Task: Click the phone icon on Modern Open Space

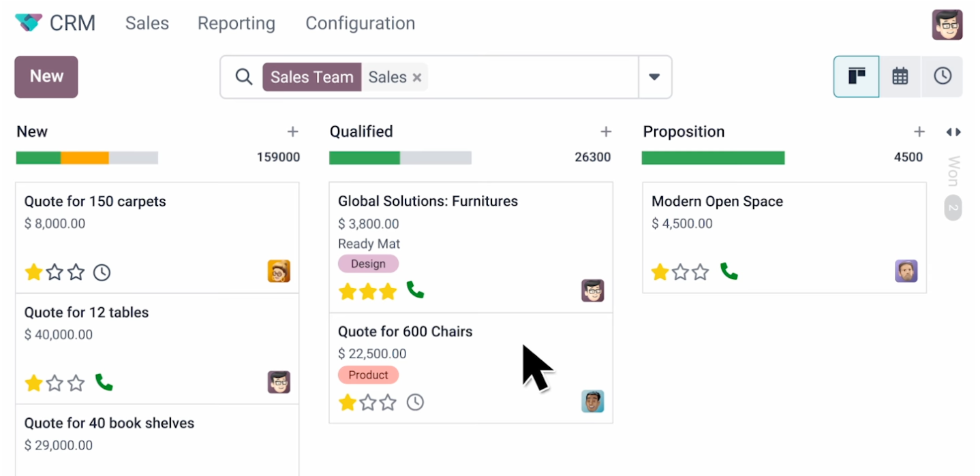Action: point(729,272)
